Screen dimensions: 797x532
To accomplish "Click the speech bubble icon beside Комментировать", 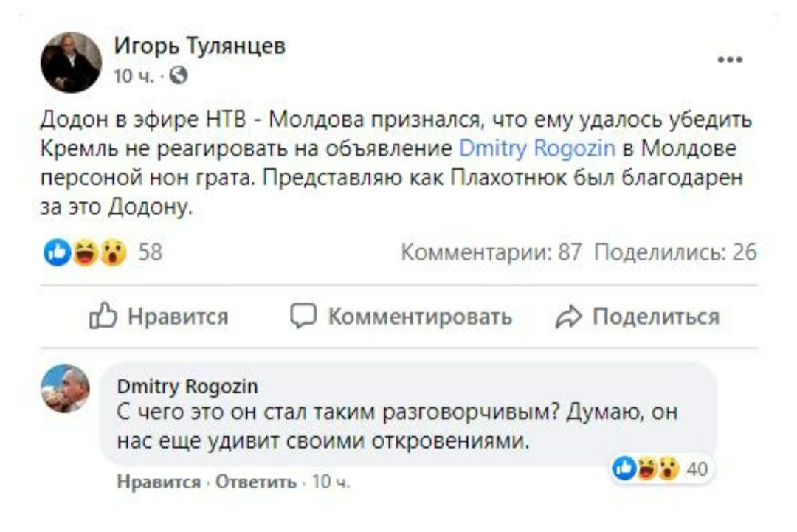I will click(304, 314).
